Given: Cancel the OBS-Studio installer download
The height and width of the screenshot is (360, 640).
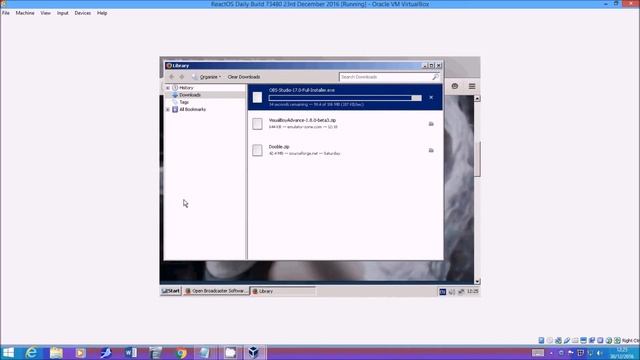Looking at the screenshot, I should 431,98.
